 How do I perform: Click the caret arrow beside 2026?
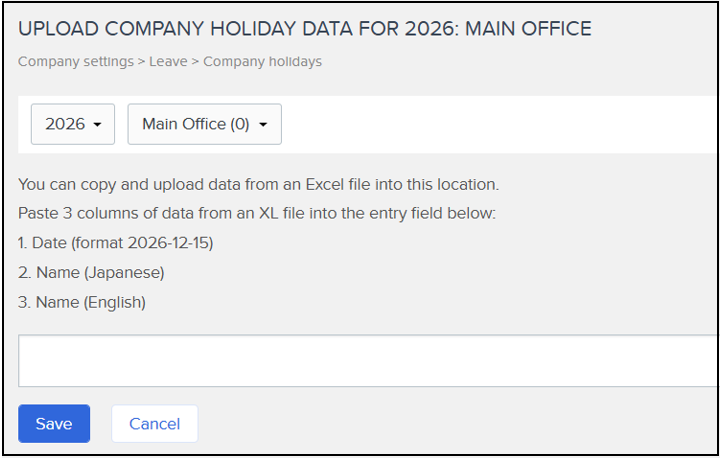coord(97,124)
